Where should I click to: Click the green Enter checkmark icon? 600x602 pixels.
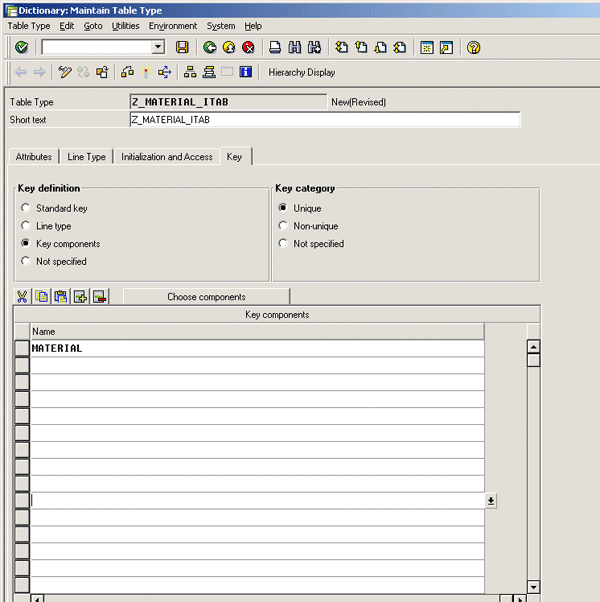point(22,47)
